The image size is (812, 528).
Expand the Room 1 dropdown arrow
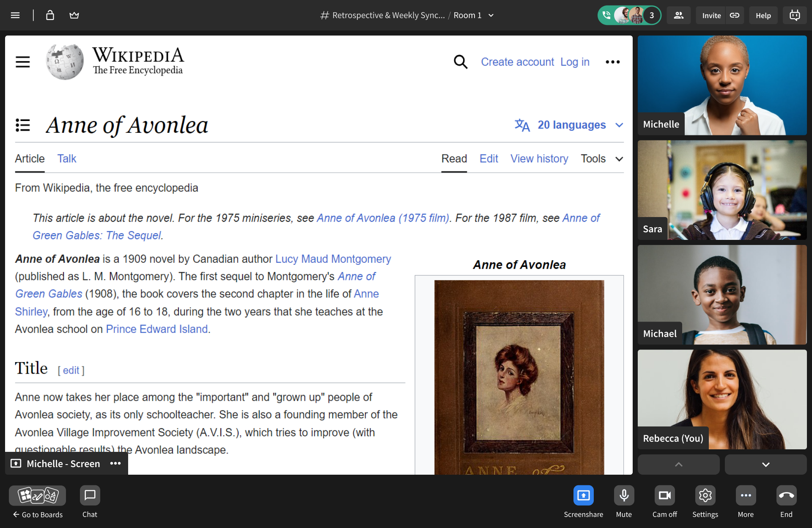pyautogui.click(x=491, y=15)
